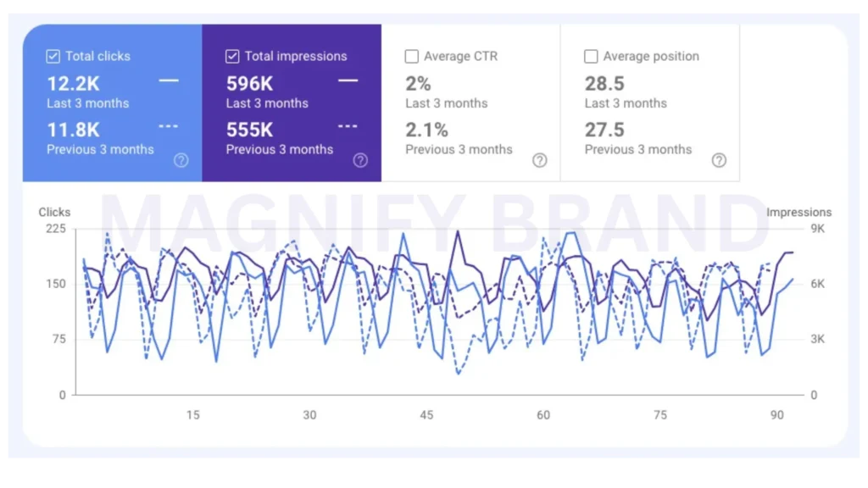
Task: Click solid line legend in Total impressions card
Action: click(x=348, y=80)
